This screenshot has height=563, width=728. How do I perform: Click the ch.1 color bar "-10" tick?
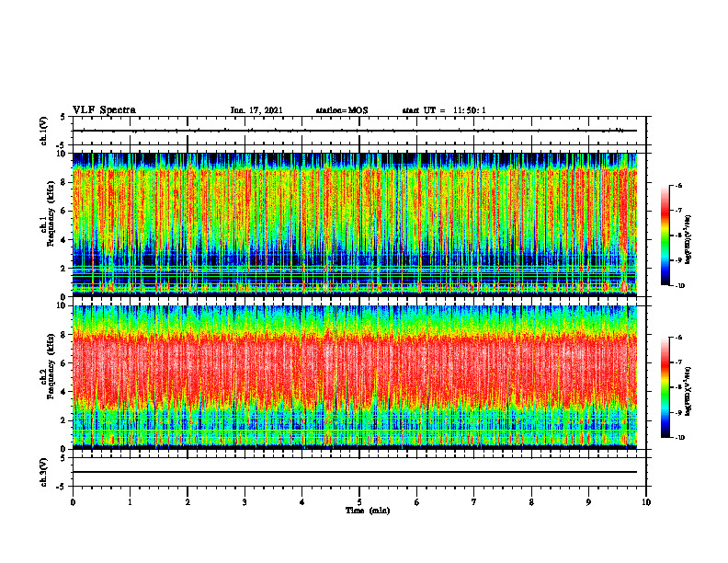(x=679, y=286)
